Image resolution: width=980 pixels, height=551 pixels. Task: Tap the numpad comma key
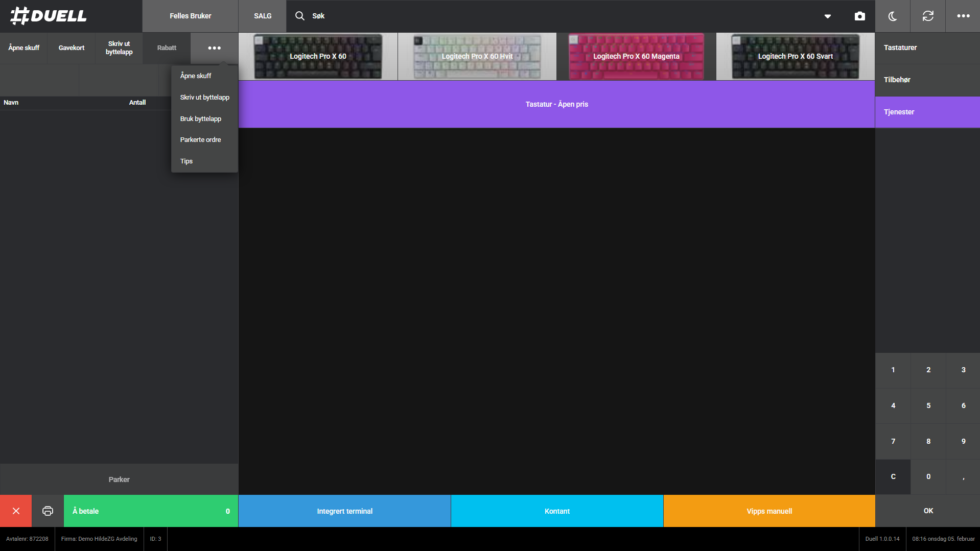[963, 476]
